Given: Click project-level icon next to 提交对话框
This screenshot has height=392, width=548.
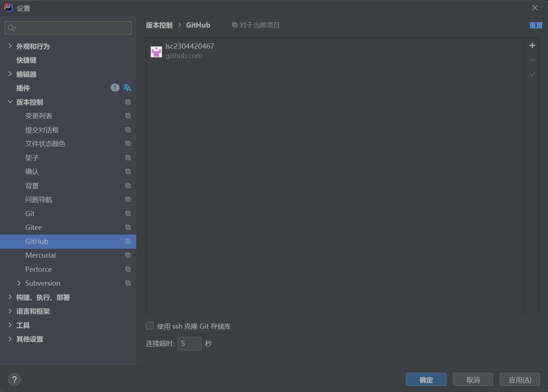Looking at the screenshot, I should pos(128,130).
